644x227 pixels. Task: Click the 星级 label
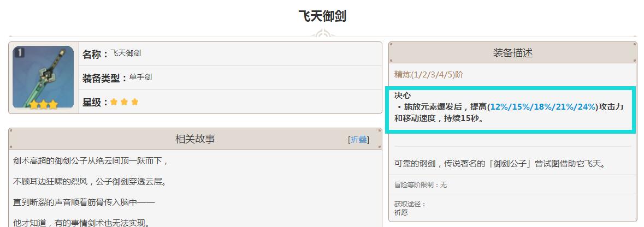tap(95, 102)
